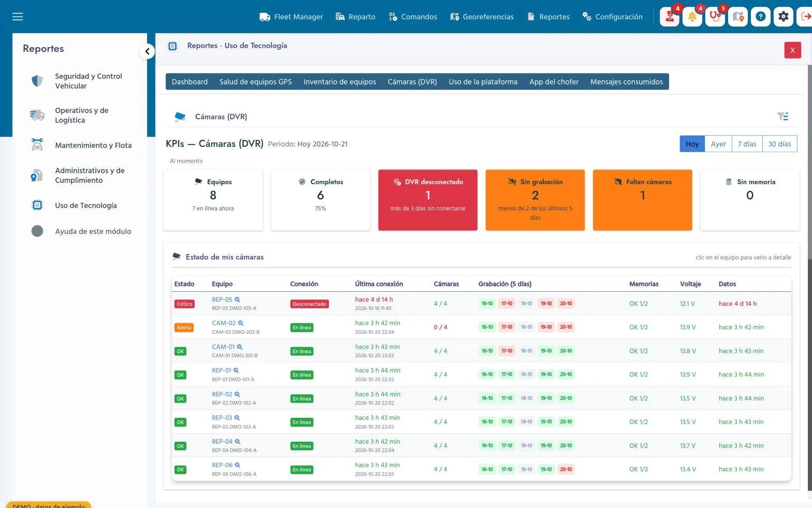This screenshot has height=508, width=812.
Task: Click magnifier icon next to REP-01
Action: click(x=236, y=371)
